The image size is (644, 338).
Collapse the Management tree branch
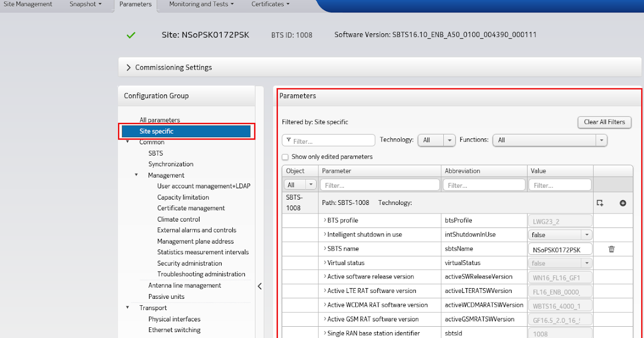[x=136, y=175]
